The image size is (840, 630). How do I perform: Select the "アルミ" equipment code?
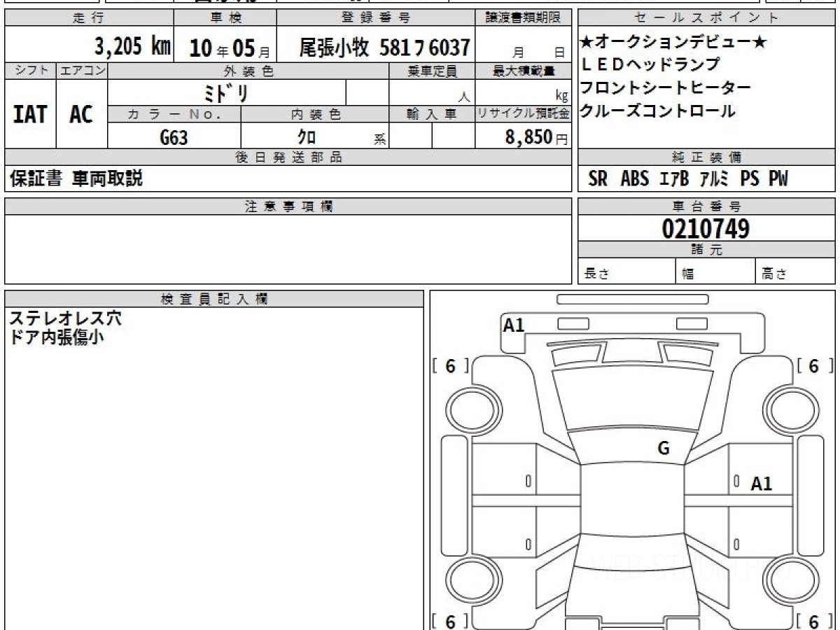(x=715, y=179)
